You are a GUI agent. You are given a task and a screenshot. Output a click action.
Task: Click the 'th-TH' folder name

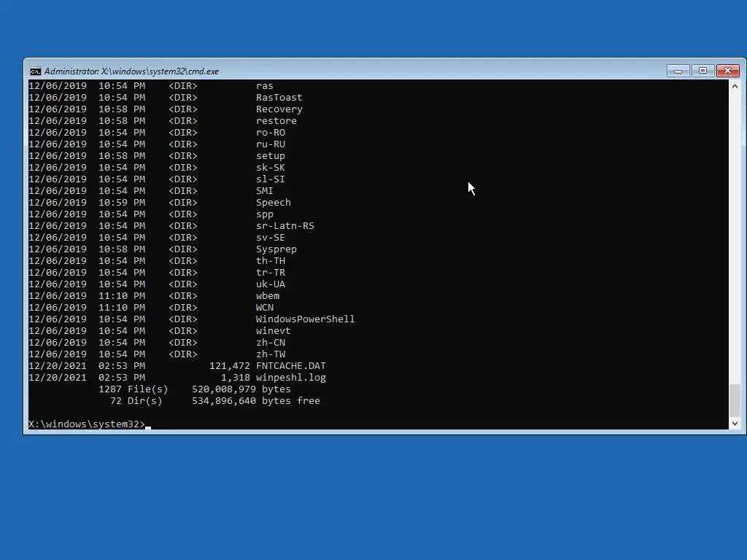click(271, 260)
